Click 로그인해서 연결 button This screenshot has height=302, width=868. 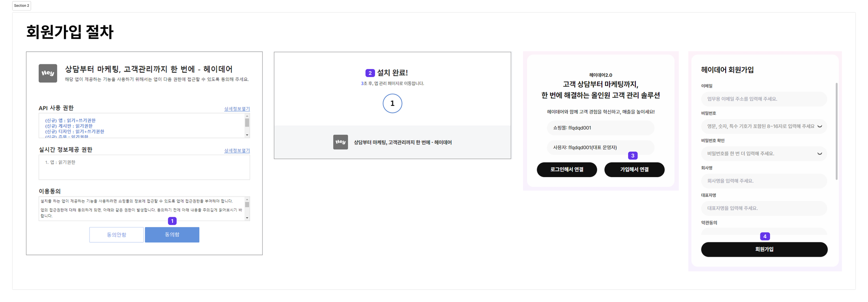[567, 169]
